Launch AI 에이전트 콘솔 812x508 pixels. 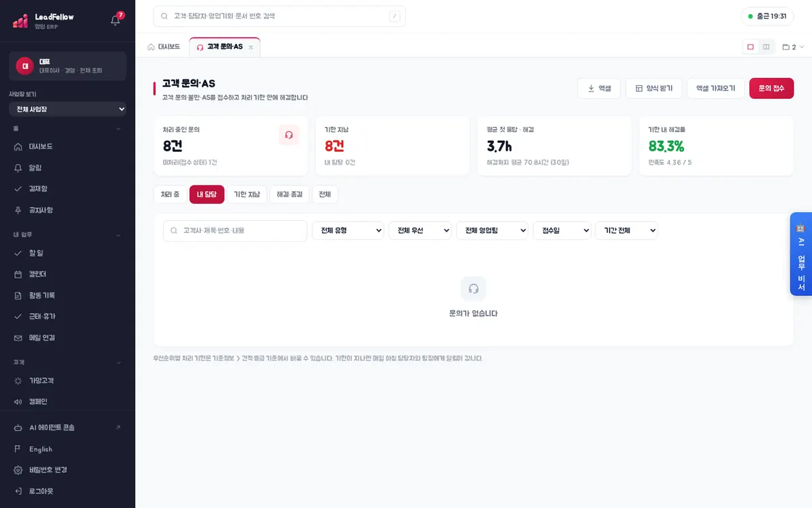click(68, 427)
